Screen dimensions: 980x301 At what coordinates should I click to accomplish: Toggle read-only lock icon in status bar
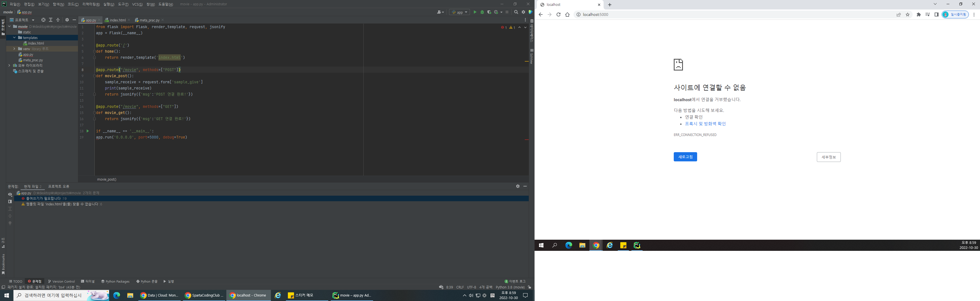[530, 287]
